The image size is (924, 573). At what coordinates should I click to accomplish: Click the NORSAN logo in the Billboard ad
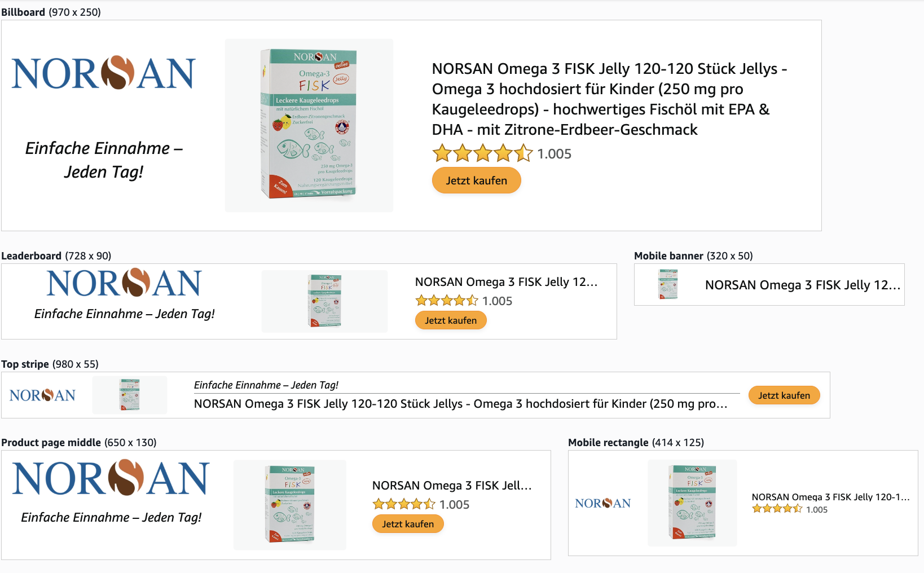[104, 73]
